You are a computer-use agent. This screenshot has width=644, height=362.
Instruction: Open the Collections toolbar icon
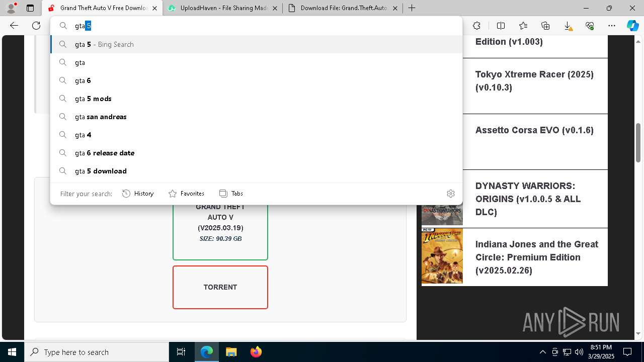[x=545, y=26]
